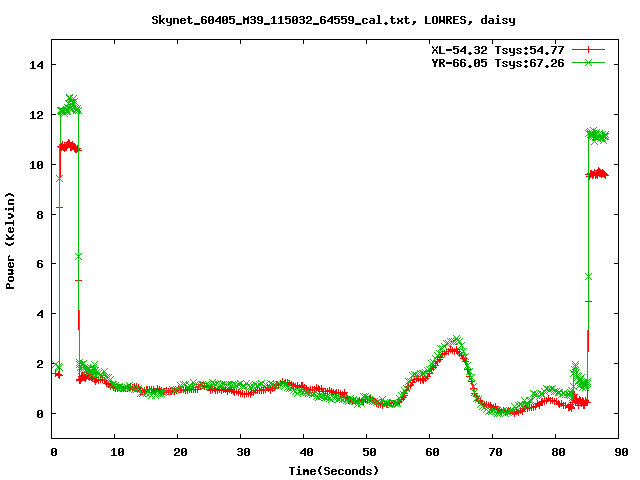Select the XL-54.32 Tsys:54.77 legend label
This screenshot has height=480, width=640.
pos(498,50)
